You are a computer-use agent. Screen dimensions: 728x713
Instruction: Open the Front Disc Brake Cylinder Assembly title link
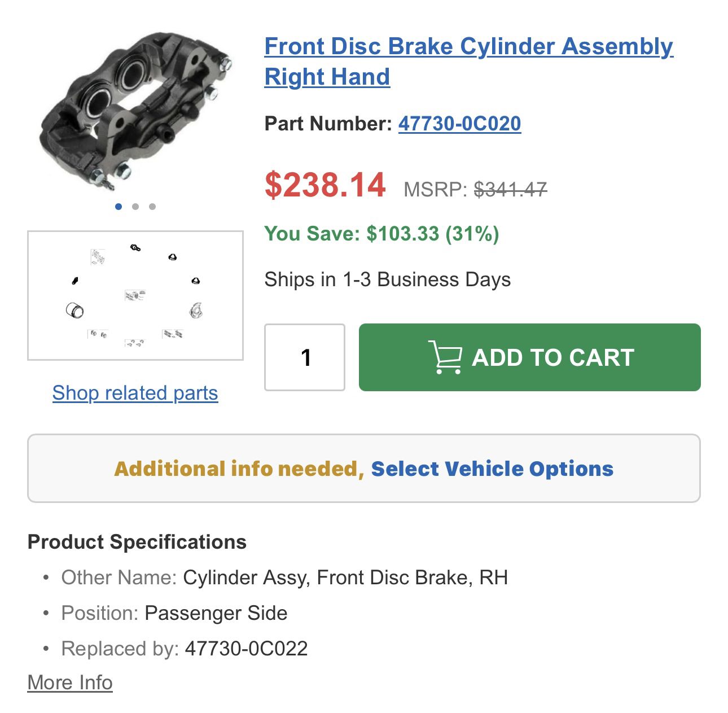(468, 47)
